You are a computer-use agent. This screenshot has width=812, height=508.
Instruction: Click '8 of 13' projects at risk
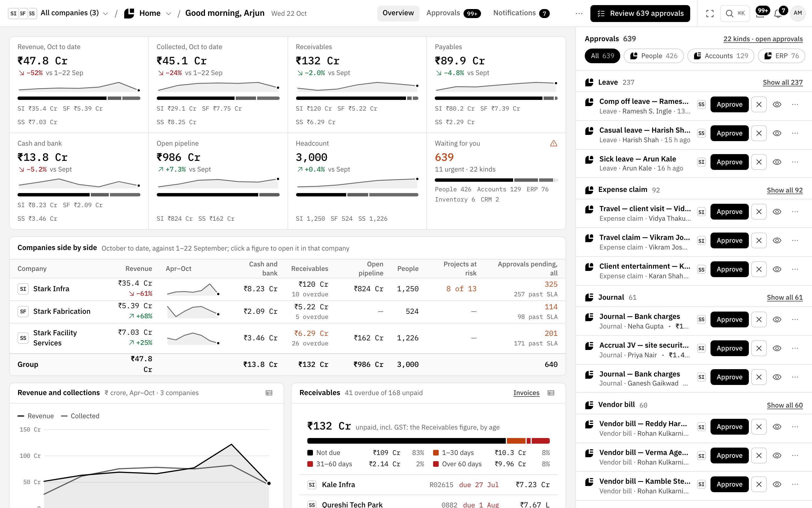461,289
